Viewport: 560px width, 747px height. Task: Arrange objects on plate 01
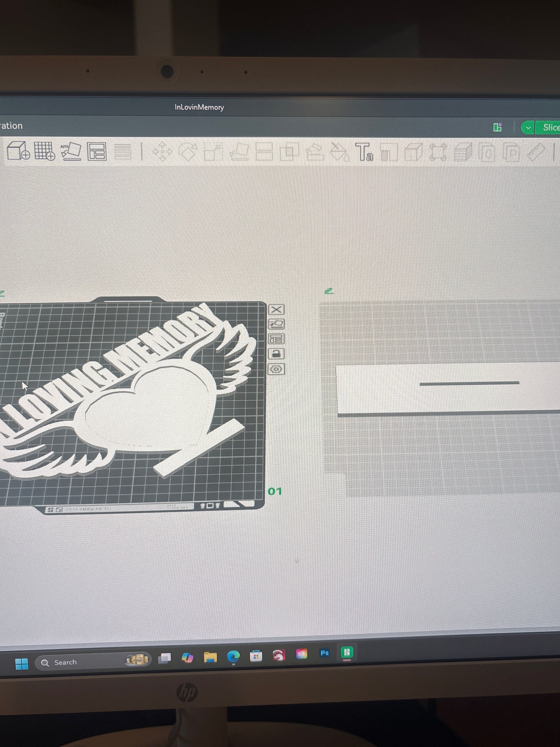point(276,339)
